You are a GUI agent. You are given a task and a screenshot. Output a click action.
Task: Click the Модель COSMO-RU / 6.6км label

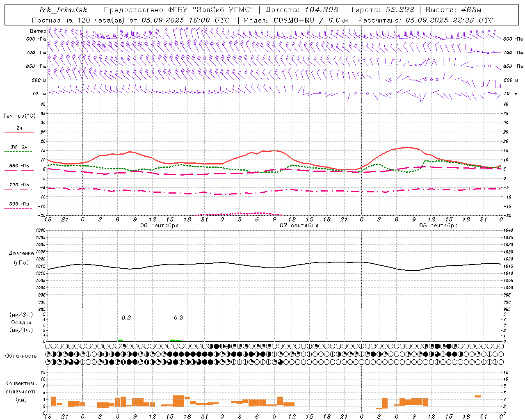coord(296,20)
